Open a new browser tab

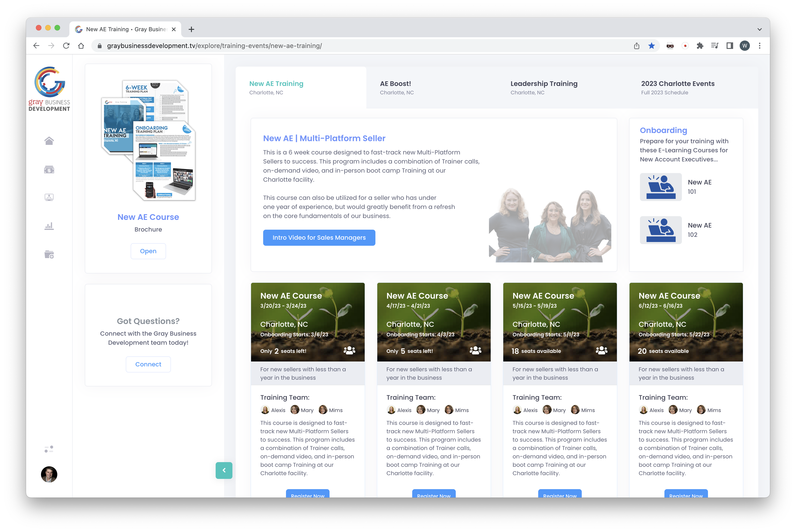point(191,30)
